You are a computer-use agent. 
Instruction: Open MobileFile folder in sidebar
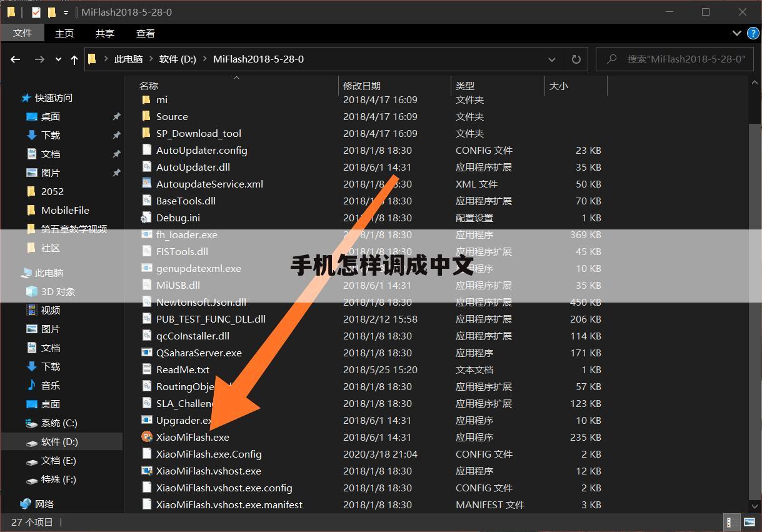(x=65, y=210)
